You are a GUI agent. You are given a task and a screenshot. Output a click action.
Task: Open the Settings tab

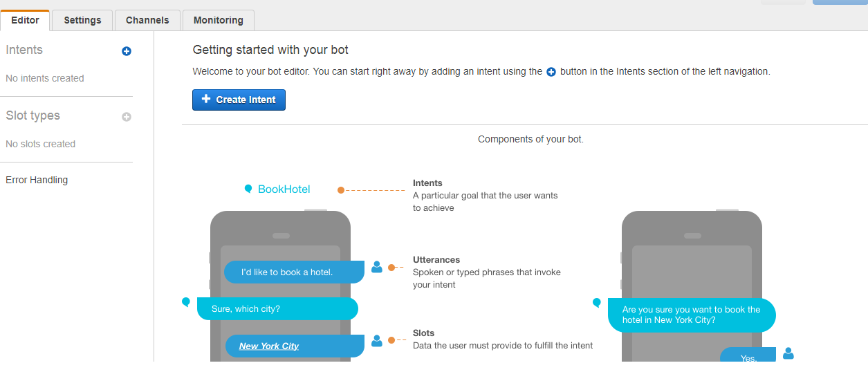coord(82,20)
